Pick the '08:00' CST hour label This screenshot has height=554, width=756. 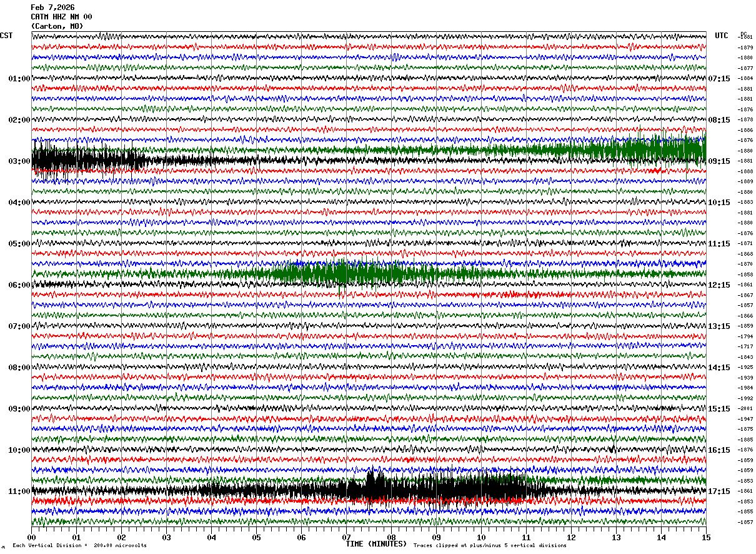(19, 368)
